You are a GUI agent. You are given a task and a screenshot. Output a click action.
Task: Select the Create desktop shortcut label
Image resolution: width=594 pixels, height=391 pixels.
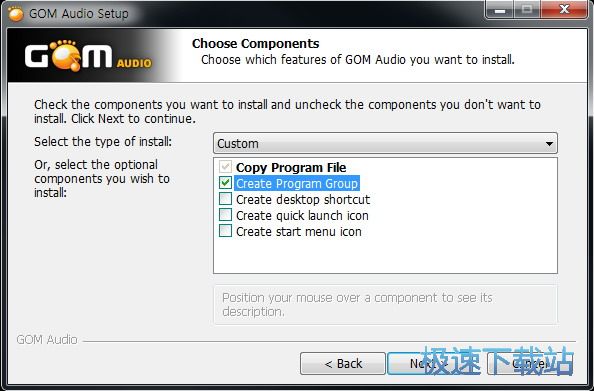(x=303, y=199)
